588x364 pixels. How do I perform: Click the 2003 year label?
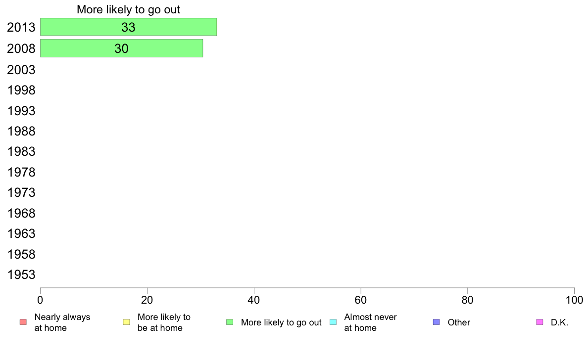(21, 70)
